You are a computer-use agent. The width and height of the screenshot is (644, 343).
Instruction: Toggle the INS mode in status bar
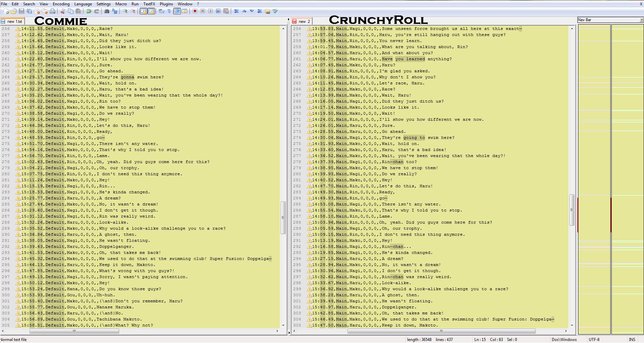point(632,340)
